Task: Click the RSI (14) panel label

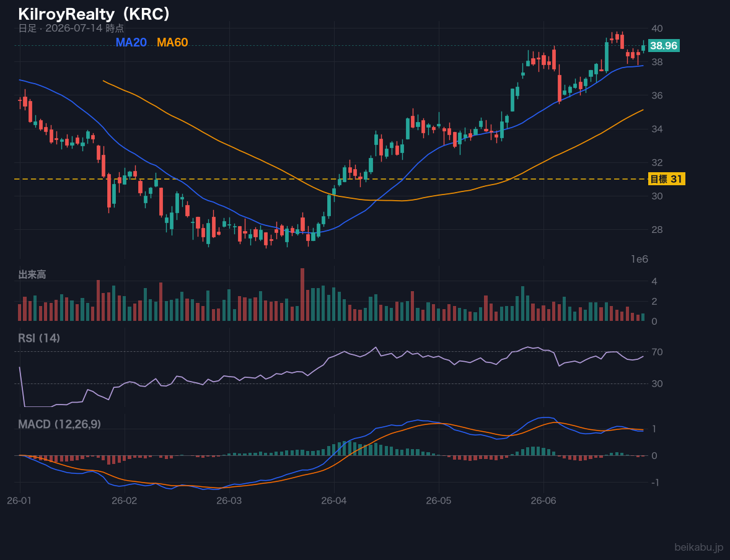Action: (39, 338)
